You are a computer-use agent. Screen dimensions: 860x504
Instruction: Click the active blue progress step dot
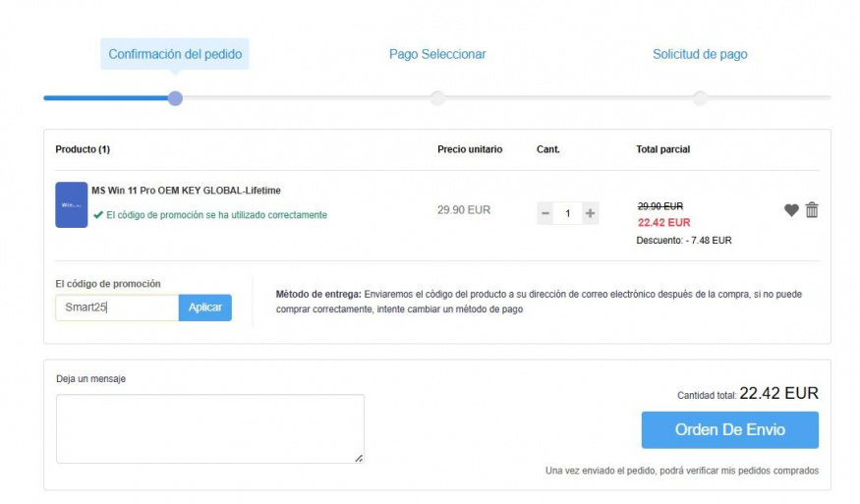click(x=175, y=98)
